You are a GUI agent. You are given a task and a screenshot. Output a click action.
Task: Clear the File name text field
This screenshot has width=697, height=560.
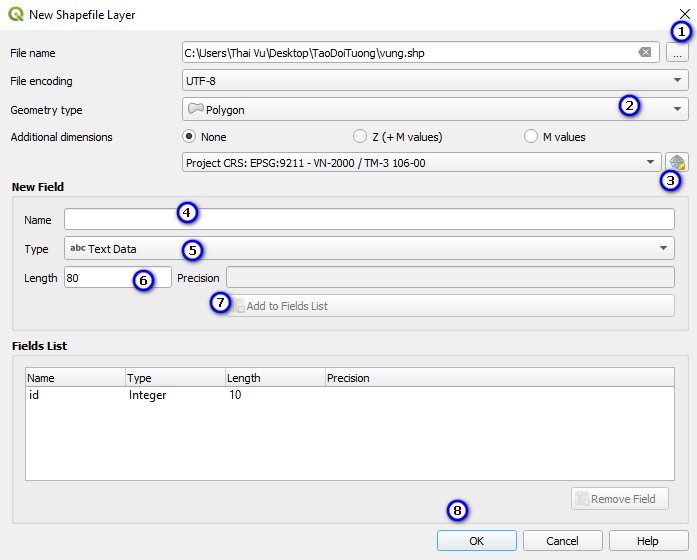(645, 52)
